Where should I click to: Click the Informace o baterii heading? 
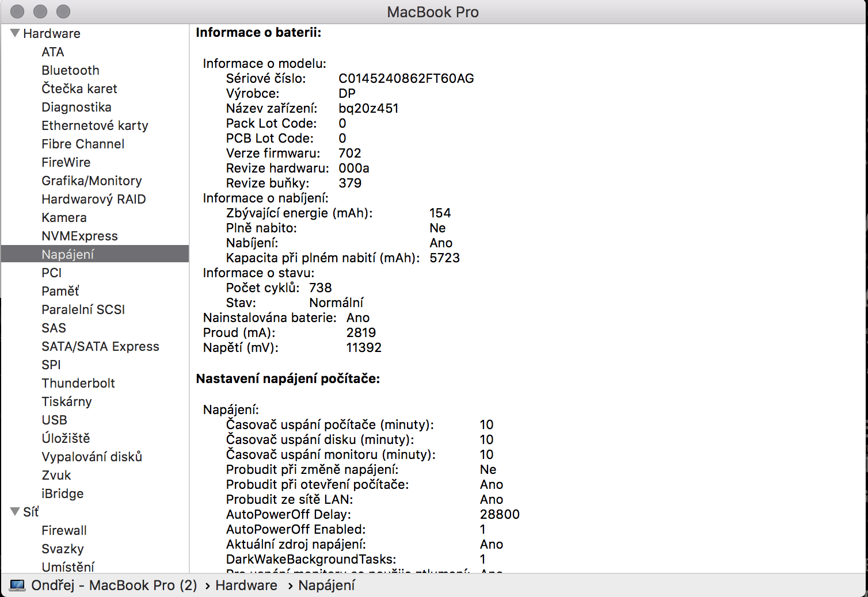(258, 32)
